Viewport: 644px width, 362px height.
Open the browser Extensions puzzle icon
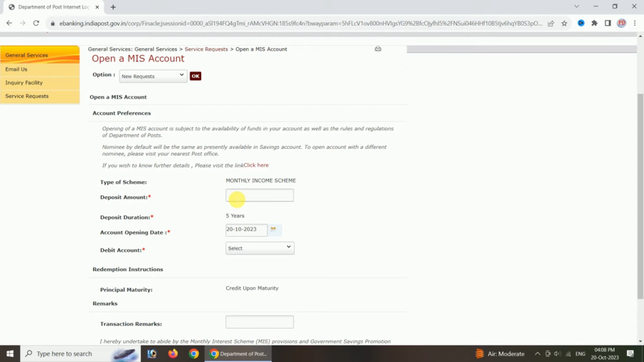coord(594,23)
